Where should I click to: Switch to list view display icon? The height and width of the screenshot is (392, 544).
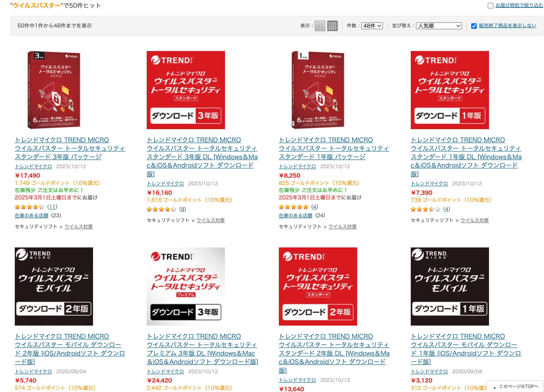(x=320, y=26)
